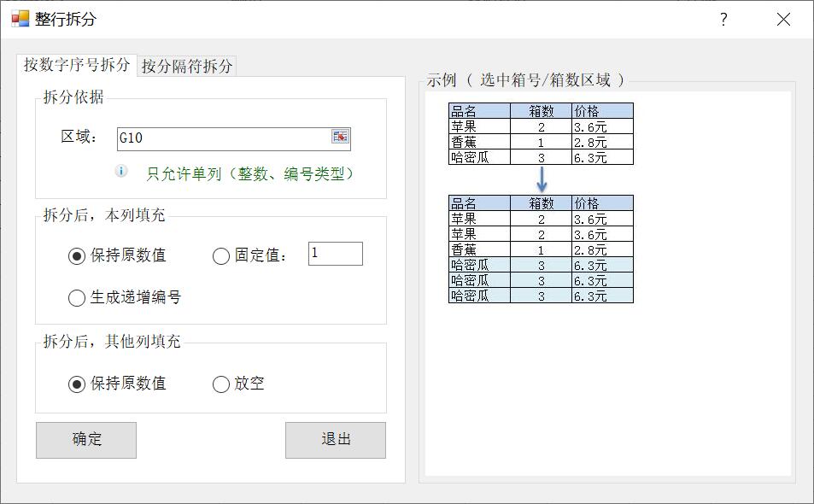814x504 pixels.
Task: Click the 确定 button
Action: click(86, 440)
